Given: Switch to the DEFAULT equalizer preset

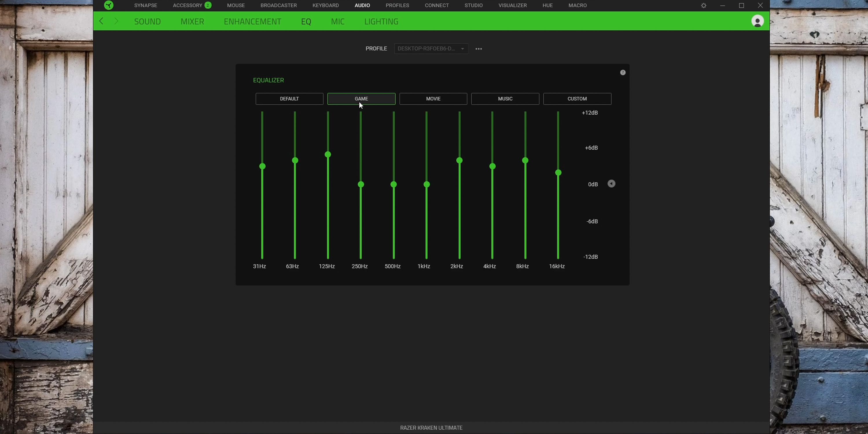Looking at the screenshot, I should 290,99.
